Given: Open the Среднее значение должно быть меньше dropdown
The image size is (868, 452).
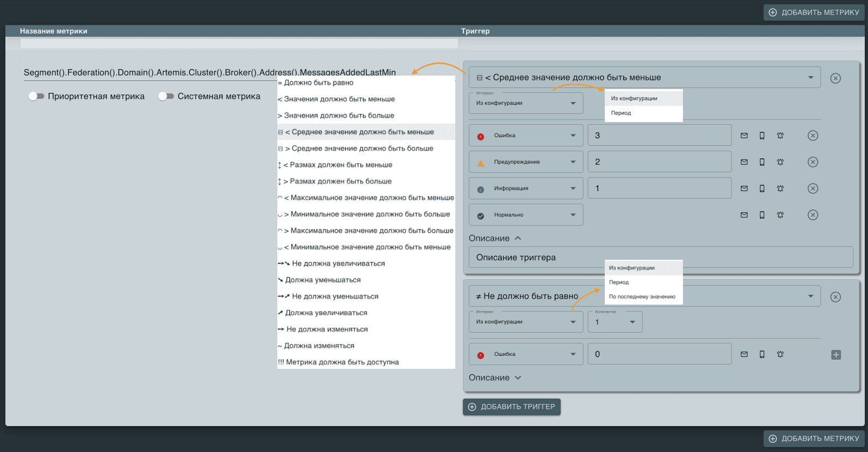Looking at the screenshot, I should [x=644, y=78].
